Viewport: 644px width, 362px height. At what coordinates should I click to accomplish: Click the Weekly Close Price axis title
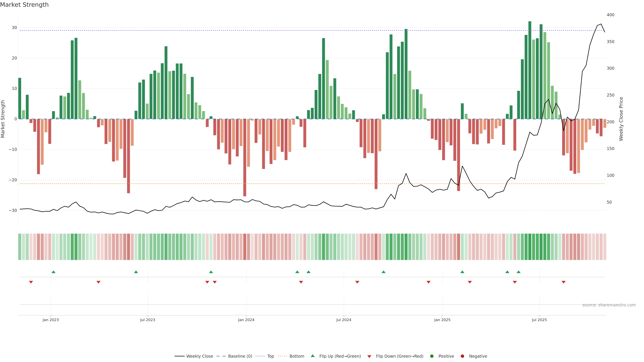coord(621,119)
